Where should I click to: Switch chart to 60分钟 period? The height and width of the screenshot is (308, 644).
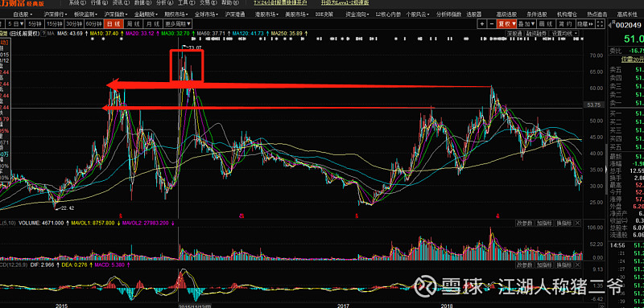click(94, 23)
